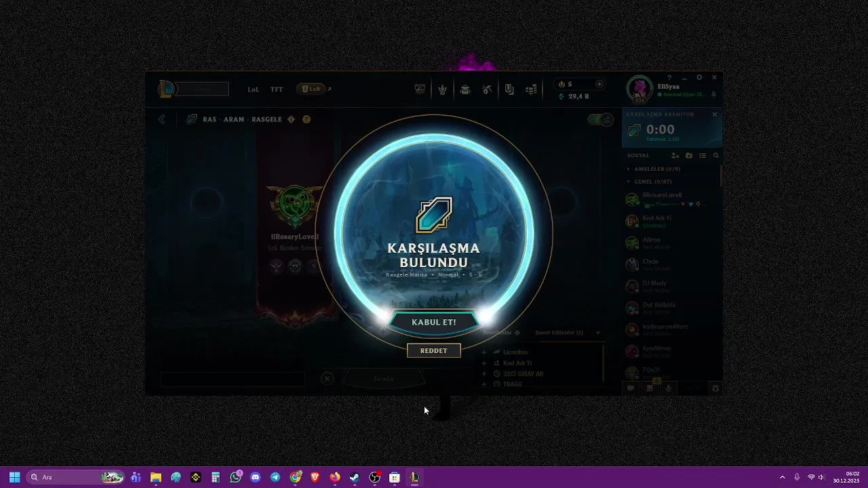Add RP with the plus button

pos(599,84)
